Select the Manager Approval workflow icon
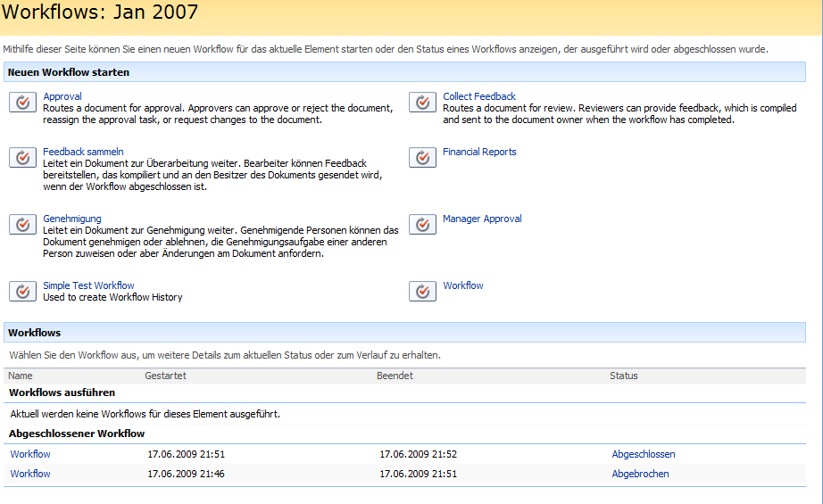This screenshot has width=823, height=504. point(422,225)
